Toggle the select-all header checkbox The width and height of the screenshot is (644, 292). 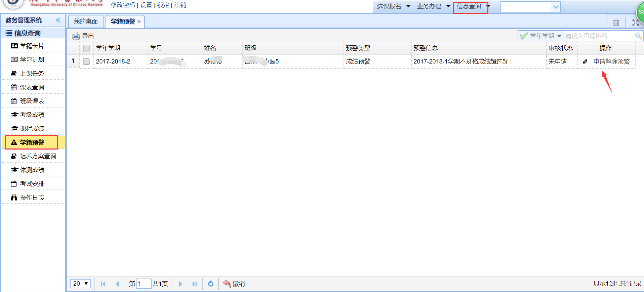pyautogui.click(x=86, y=48)
